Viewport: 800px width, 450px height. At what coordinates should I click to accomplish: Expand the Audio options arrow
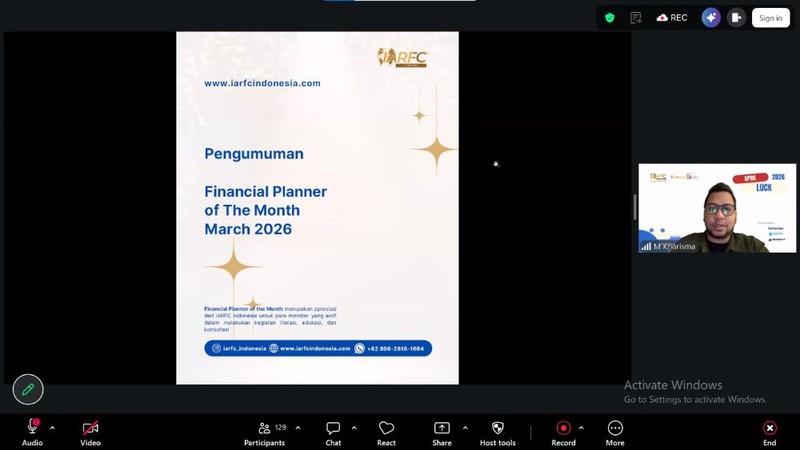click(x=52, y=428)
